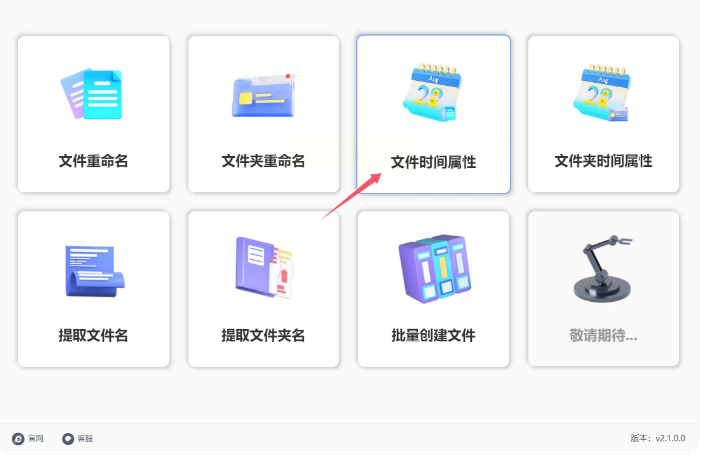Screen dimensions: 701x455
Task: Open the binders icon above 批量创建文件
Action: pyautogui.click(x=435, y=269)
